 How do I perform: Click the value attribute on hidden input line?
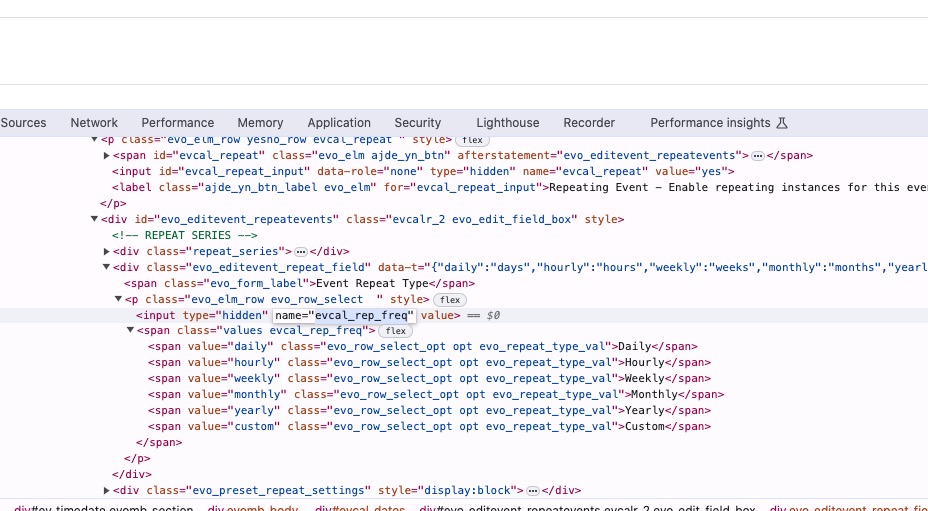coord(436,315)
